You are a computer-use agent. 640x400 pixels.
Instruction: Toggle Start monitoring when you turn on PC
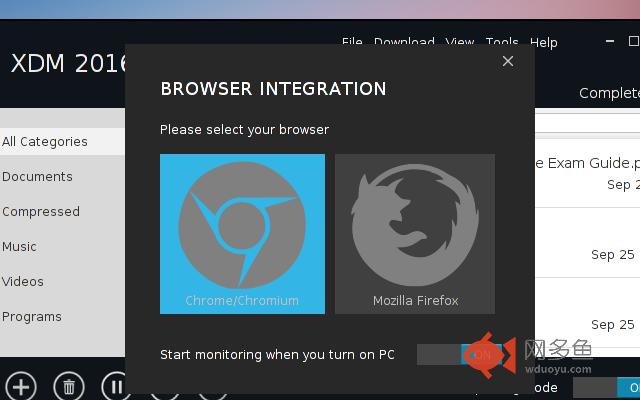coord(459,354)
